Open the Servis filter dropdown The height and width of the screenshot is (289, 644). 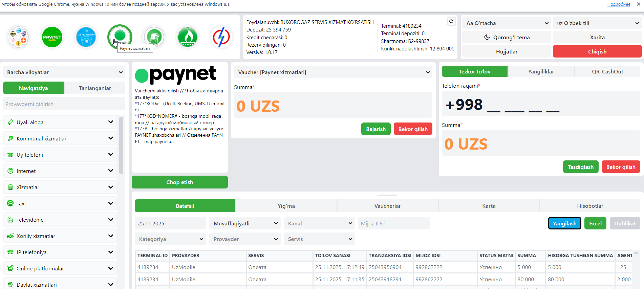[320, 239]
